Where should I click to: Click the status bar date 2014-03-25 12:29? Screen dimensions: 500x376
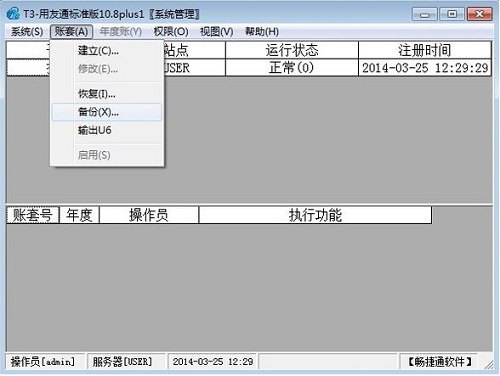(x=213, y=362)
